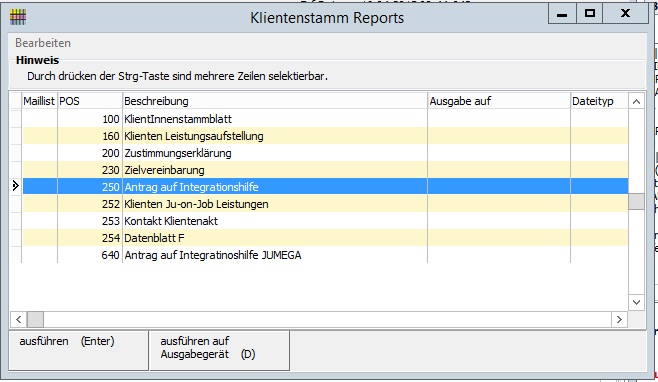Viewport: 658px width, 382px height.
Task: Select the KlientInnenstammblatt report row
Action: coord(325,119)
